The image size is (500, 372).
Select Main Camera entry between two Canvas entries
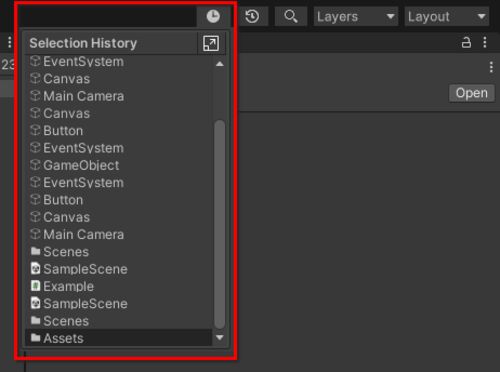click(x=118, y=96)
